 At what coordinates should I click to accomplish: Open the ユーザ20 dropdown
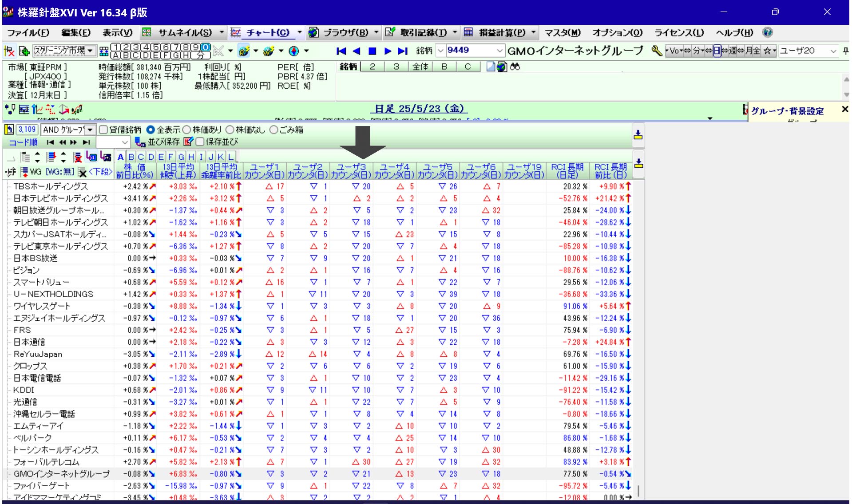pyautogui.click(x=833, y=51)
